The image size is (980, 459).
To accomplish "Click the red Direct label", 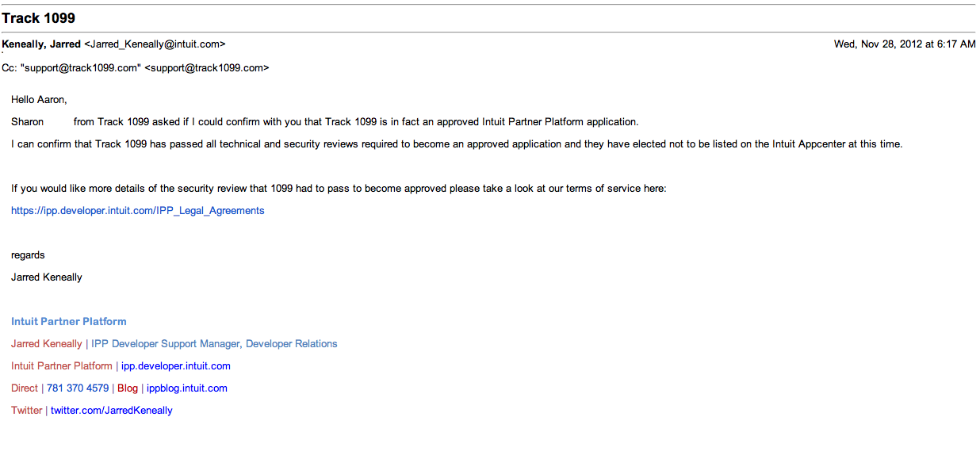I will click(x=25, y=388).
